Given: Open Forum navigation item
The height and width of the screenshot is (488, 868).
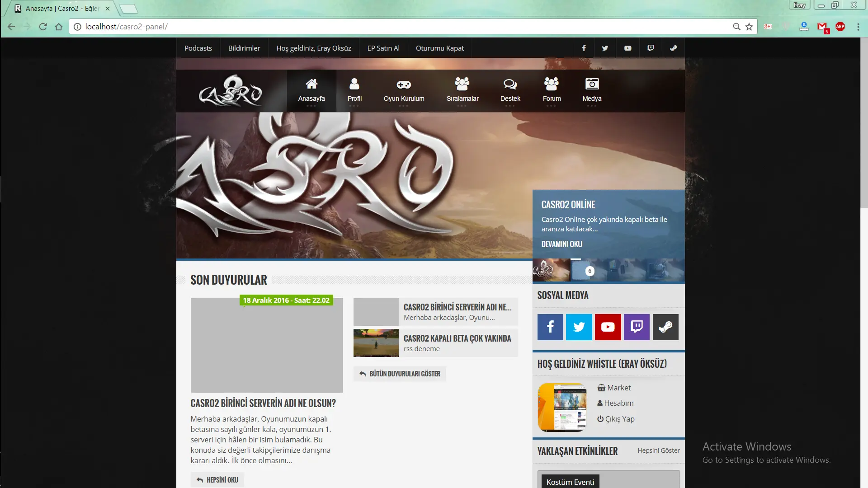Looking at the screenshot, I should click(552, 91).
